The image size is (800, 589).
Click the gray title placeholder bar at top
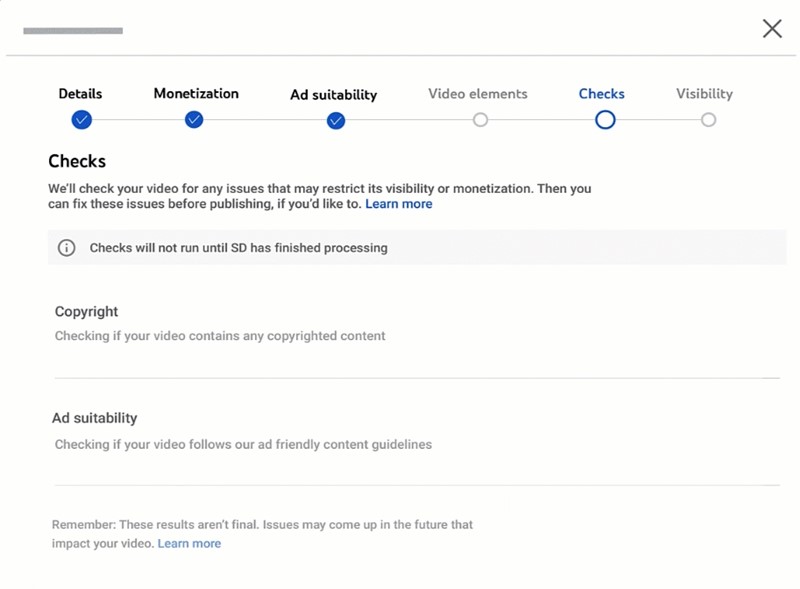73,31
